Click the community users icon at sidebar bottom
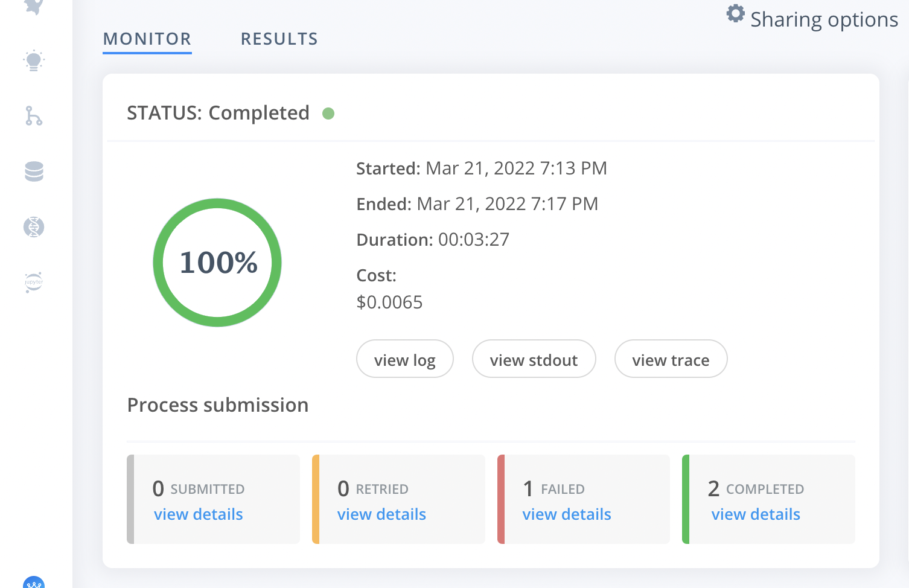The width and height of the screenshot is (909, 588). click(33, 583)
